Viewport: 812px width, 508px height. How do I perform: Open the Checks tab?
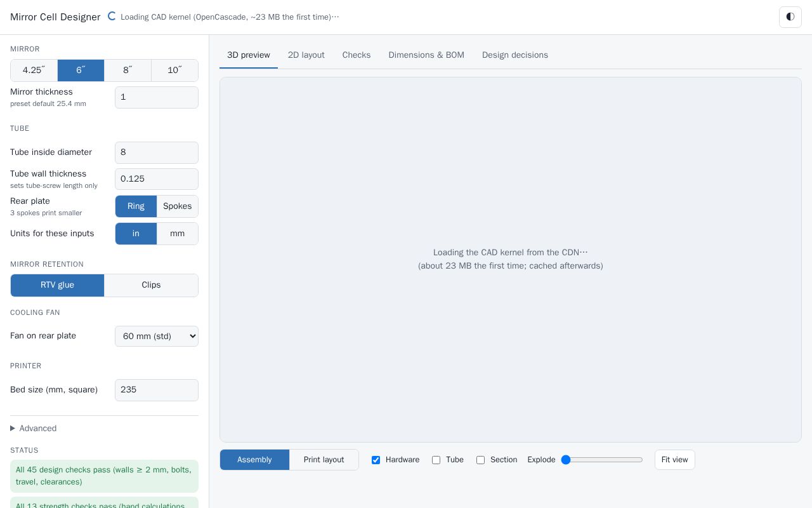coord(357,55)
